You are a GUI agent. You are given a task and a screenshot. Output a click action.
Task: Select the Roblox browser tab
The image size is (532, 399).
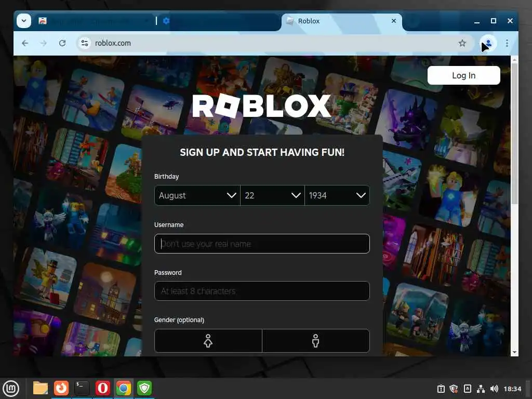click(342, 21)
